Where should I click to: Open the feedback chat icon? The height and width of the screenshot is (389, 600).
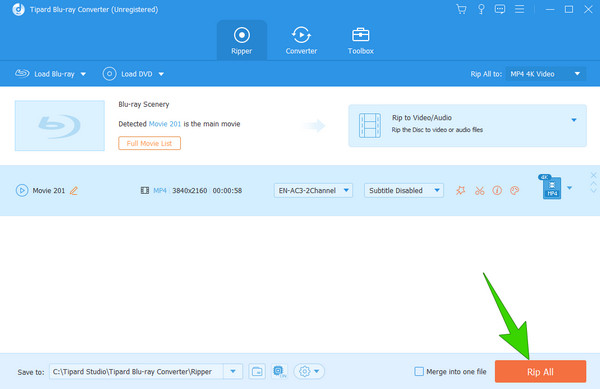point(500,9)
